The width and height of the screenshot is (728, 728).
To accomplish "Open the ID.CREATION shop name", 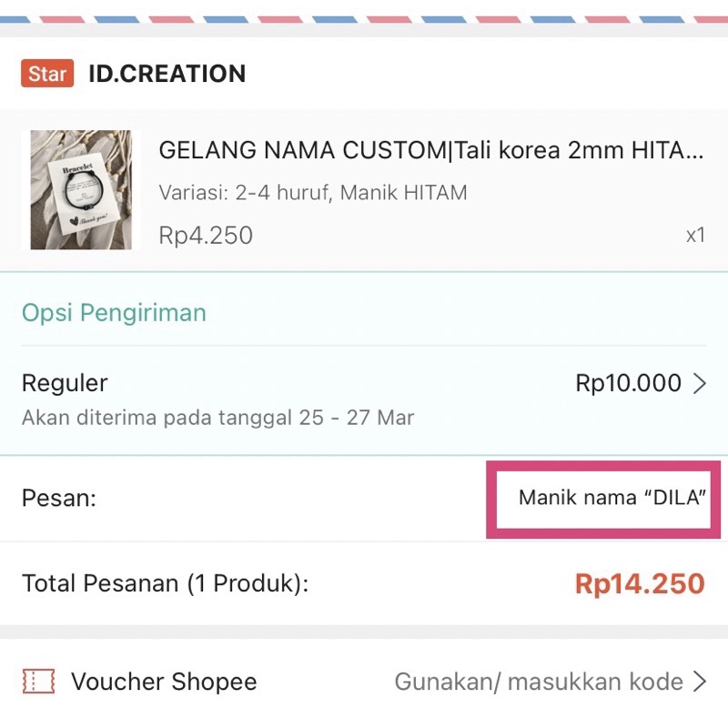I will click(x=167, y=74).
